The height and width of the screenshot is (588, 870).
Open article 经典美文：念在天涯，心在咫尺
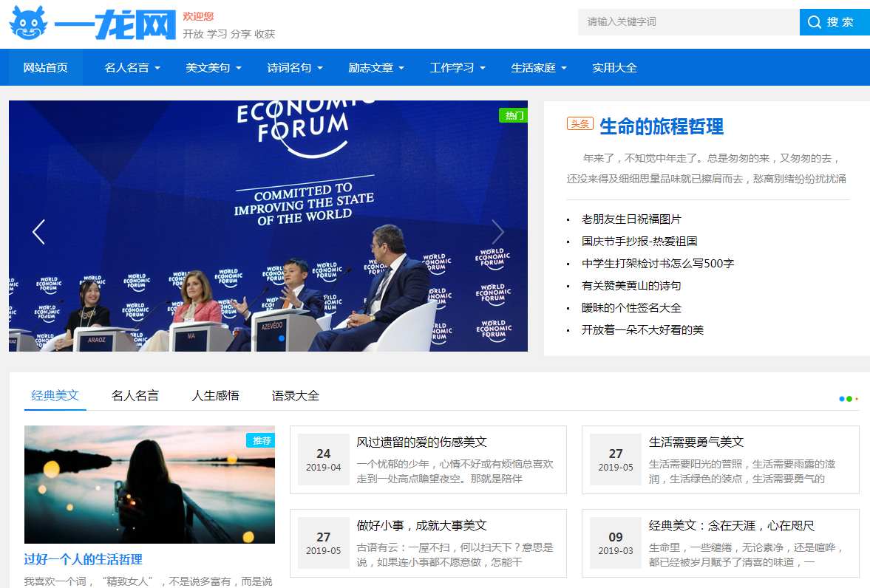(x=731, y=525)
